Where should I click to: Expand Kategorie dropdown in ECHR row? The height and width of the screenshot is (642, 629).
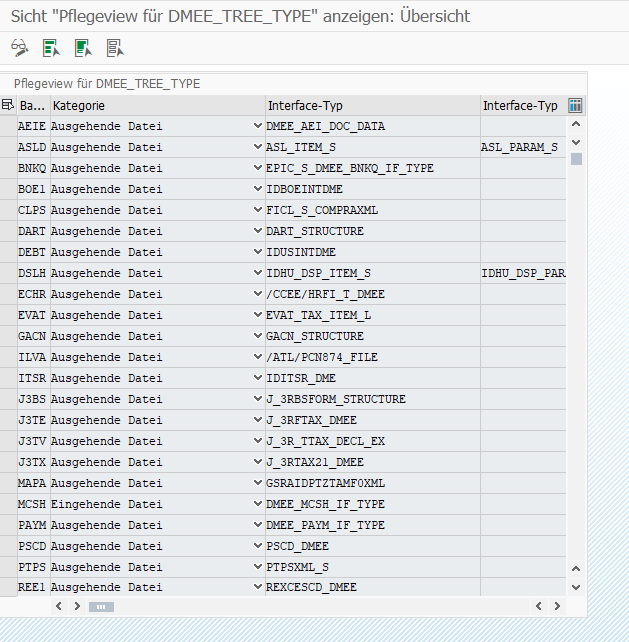pyautogui.click(x=258, y=294)
